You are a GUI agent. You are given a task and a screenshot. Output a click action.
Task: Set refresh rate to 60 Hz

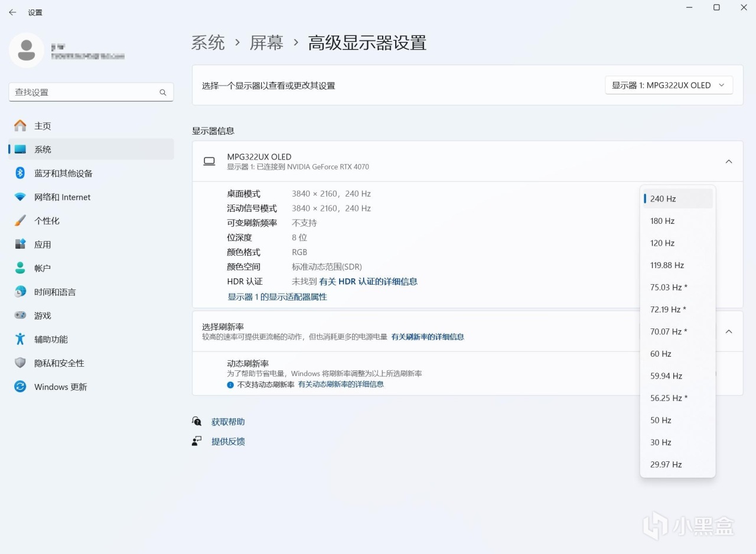(677, 354)
